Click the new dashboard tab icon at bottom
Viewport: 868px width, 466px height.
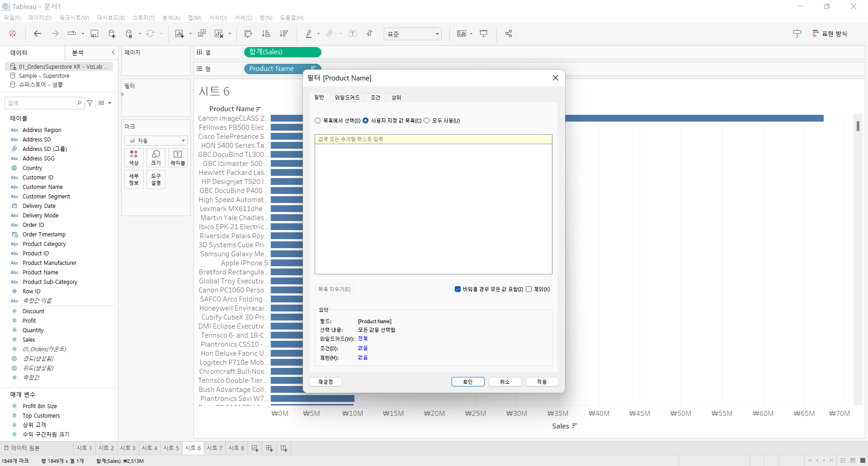[269, 448]
